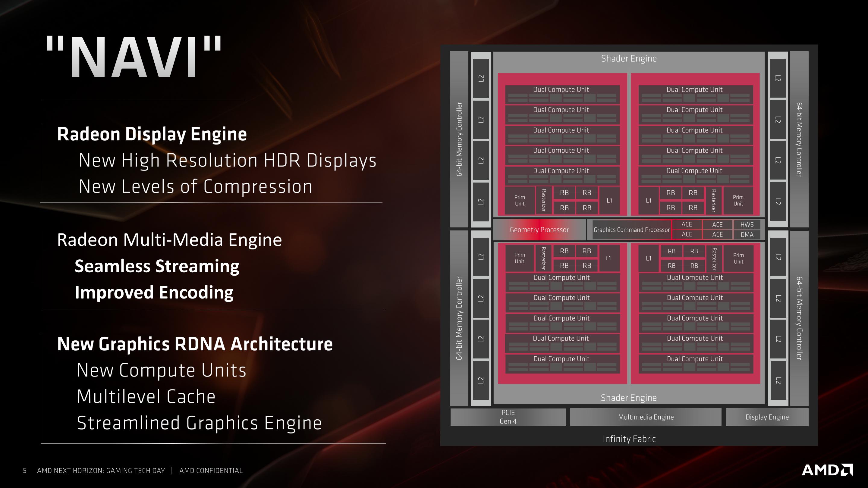
Task: Select the Geometry Processor block
Action: pyautogui.click(x=539, y=230)
